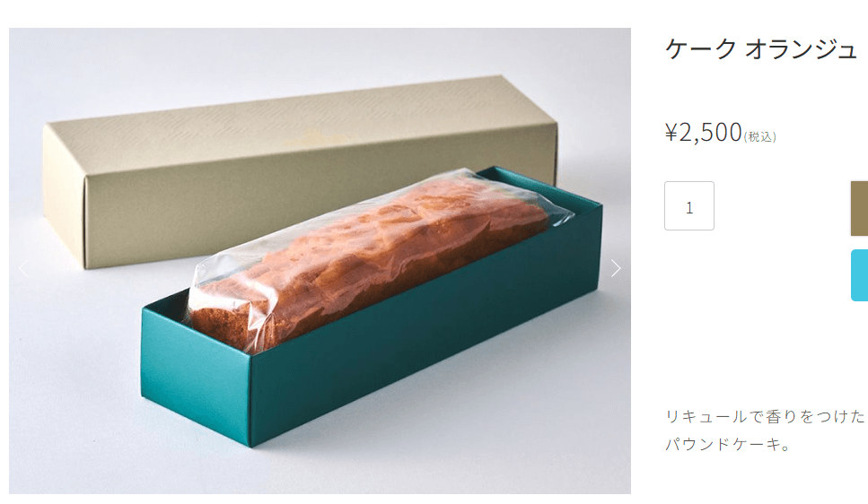868x504 pixels.
Task: Move the image carousel back using left chevron
Action: coord(24,268)
